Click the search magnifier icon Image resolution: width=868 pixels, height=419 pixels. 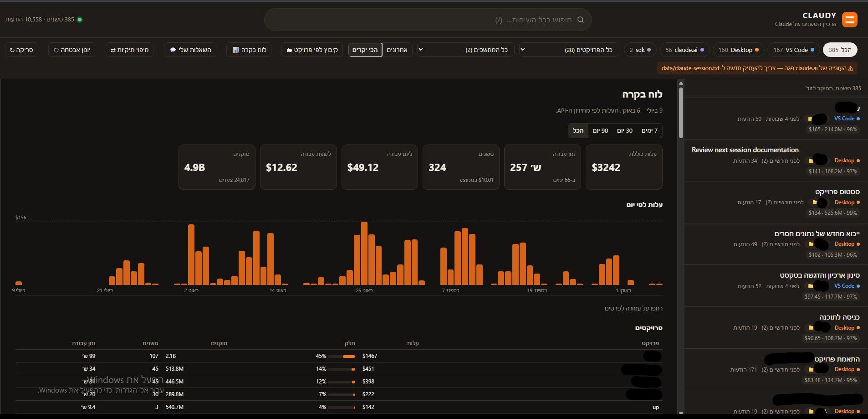coord(580,20)
